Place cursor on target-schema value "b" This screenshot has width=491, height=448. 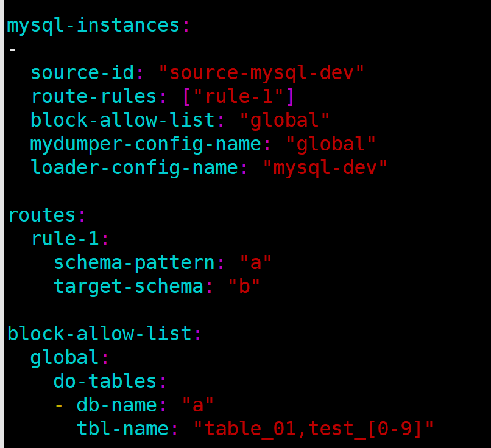point(244,286)
